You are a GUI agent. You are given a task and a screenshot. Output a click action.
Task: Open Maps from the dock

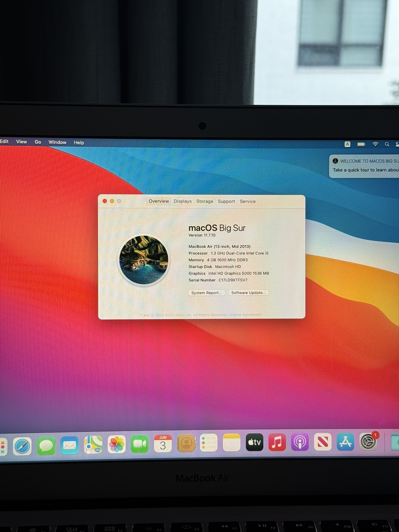[x=93, y=445]
